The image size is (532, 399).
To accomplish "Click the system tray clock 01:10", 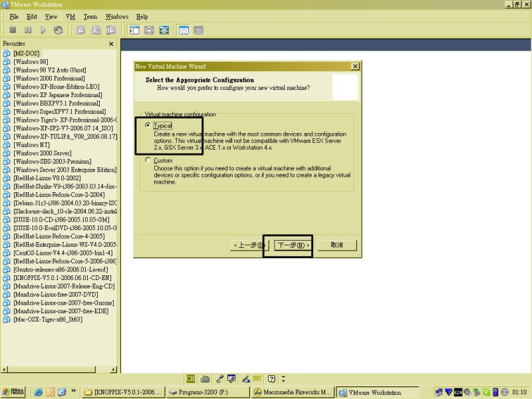I will [519, 392].
